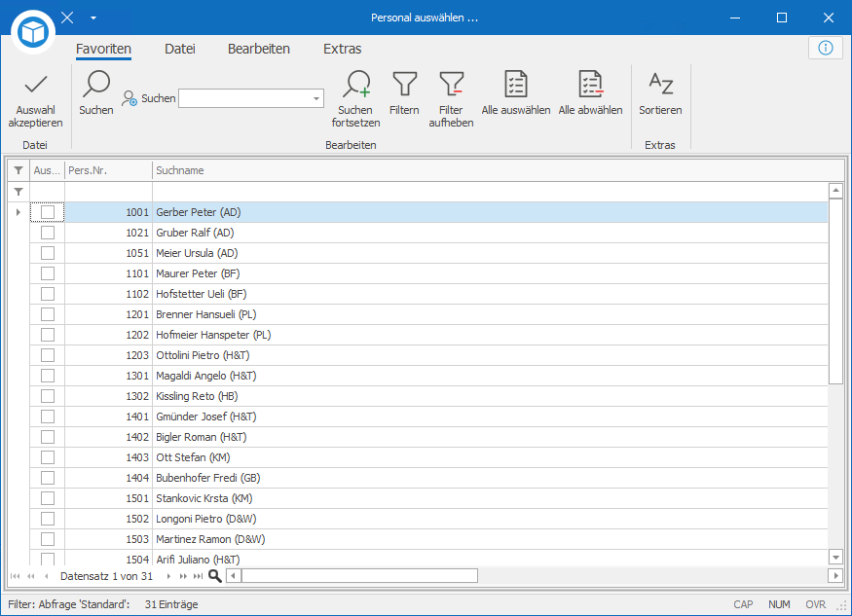Click the Aus... column header
Viewport: 852px width, 616px height.
click(x=48, y=170)
